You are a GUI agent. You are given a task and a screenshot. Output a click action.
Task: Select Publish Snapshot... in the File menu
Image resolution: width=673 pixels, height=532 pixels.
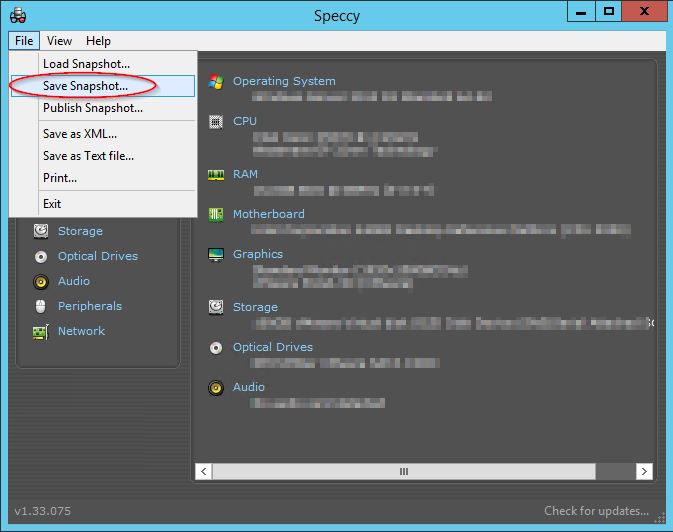[x=92, y=108]
